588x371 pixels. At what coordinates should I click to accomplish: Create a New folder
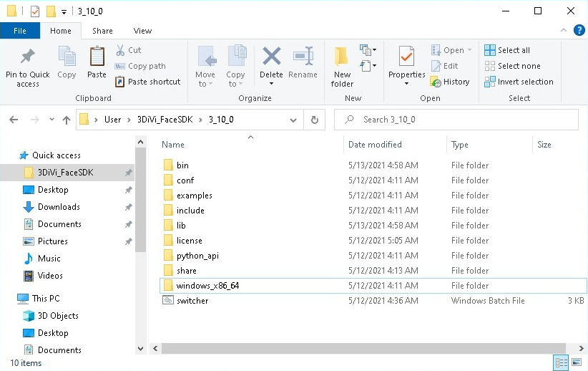[342, 67]
